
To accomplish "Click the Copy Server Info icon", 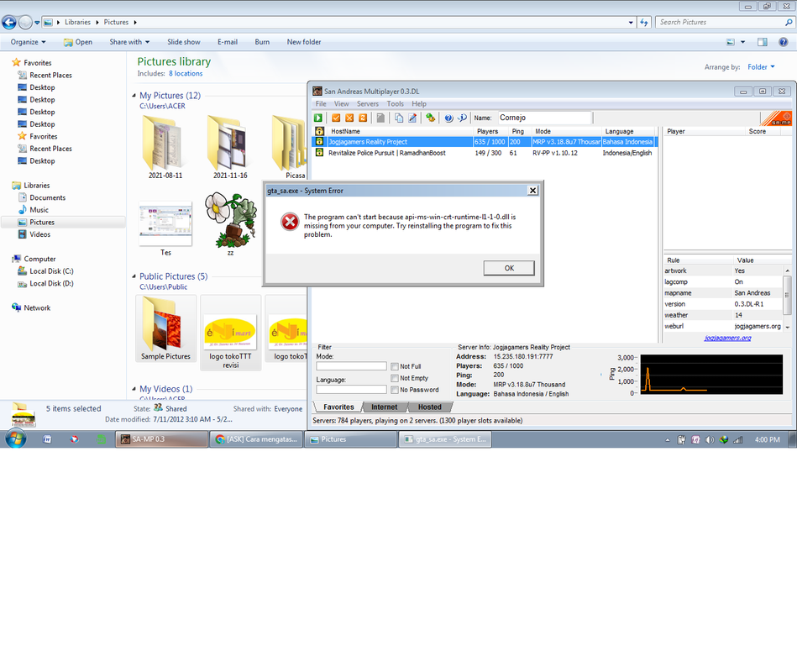I will [399, 118].
